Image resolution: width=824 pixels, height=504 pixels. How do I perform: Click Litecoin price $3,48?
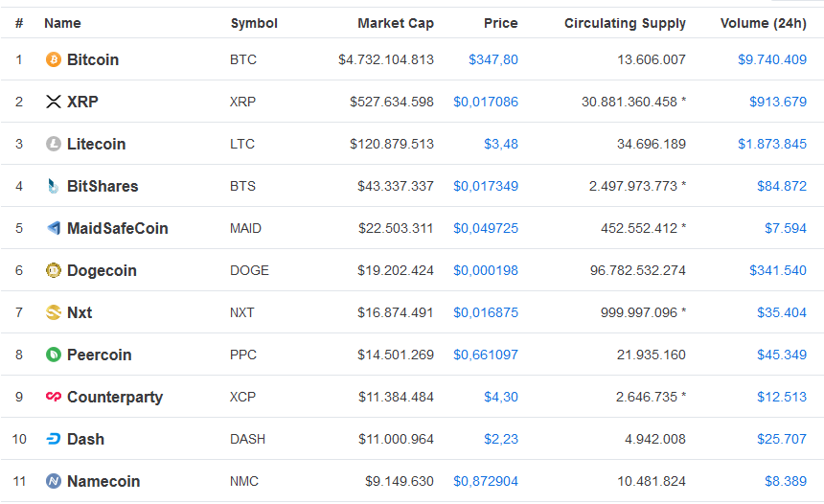[501, 144]
